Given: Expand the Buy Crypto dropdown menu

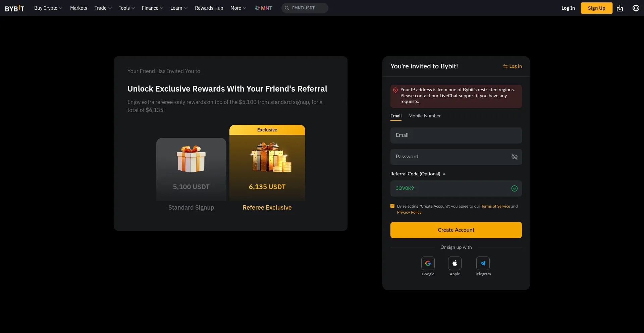Looking at the screenshot, I should (48, 8).
